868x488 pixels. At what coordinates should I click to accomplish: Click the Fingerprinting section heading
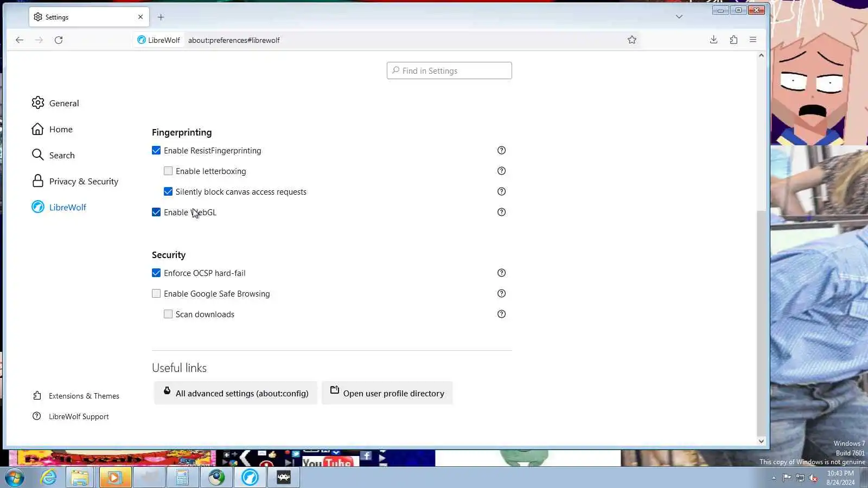click(x=182, y=132)
